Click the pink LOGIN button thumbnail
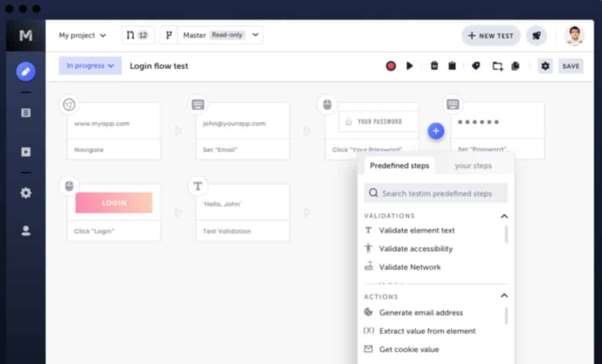This screenshot has height=364, width=602. tap(114, 203)
